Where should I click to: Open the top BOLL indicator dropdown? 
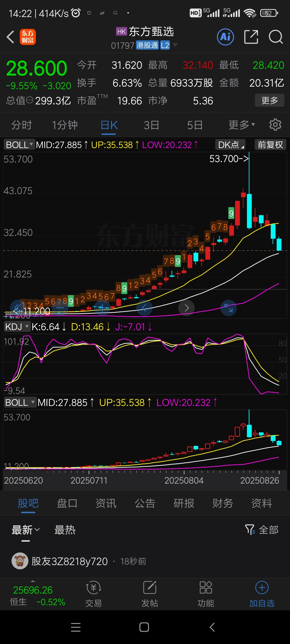[x=19, y=145]
